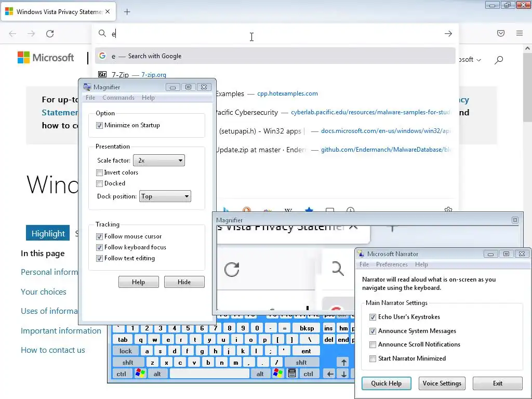Click the down arrow key on the on-screen keyboard
Screen dimensions: 532x399
tap(344, 374)
